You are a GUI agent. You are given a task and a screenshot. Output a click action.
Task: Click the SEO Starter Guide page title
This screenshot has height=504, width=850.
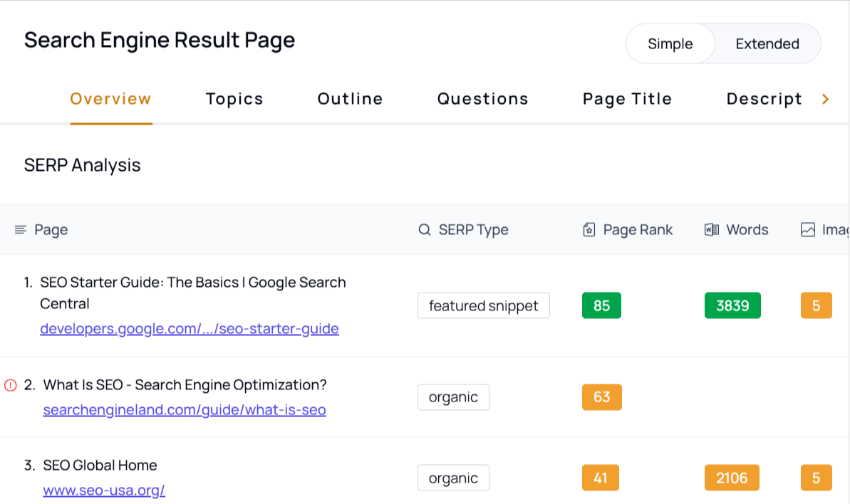pos(193,293)
